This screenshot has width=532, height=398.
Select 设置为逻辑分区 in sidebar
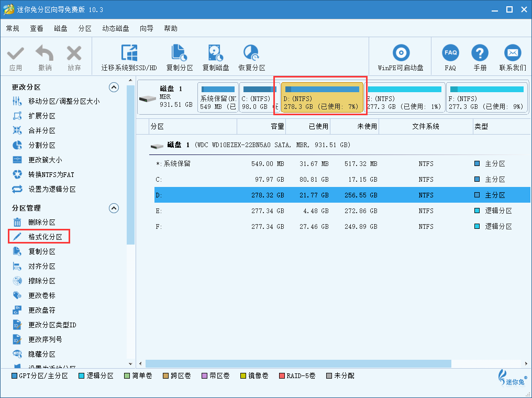(x=44, y=189)
